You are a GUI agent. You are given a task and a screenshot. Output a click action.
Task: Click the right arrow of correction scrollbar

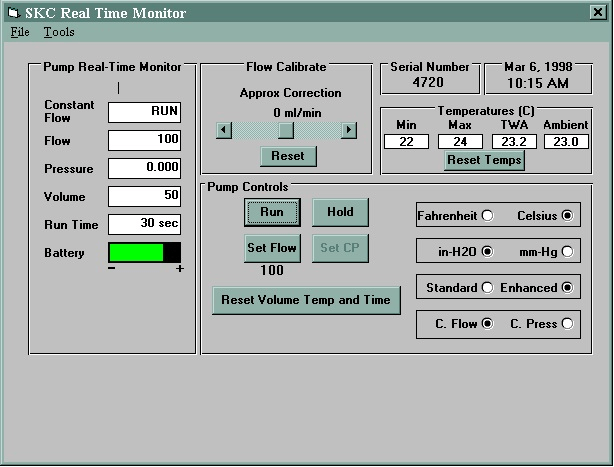click(x=349, y=130)
